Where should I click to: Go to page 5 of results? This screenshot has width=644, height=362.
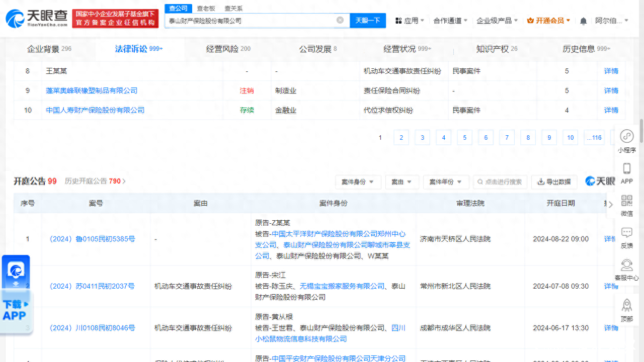(464, 138)
